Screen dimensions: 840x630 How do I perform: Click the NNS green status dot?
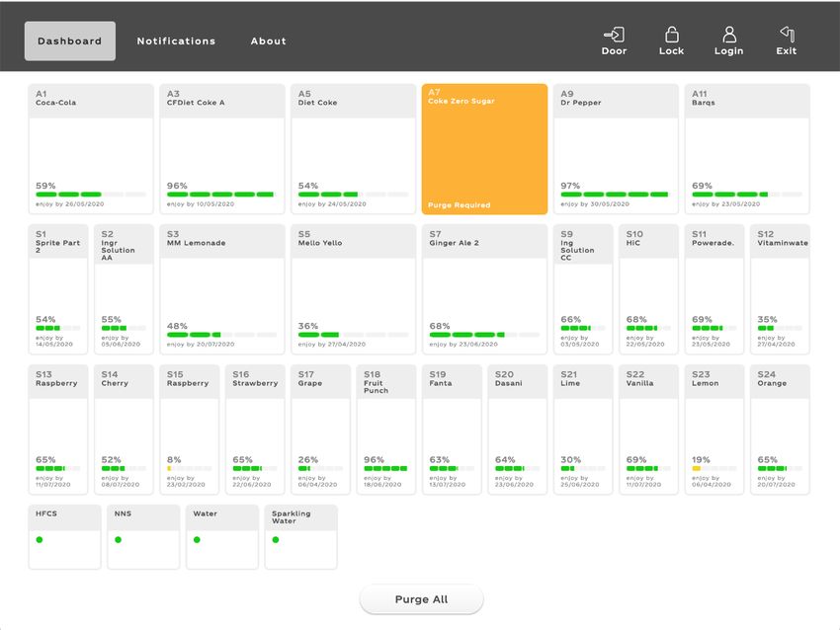click(x=118, y=539)
